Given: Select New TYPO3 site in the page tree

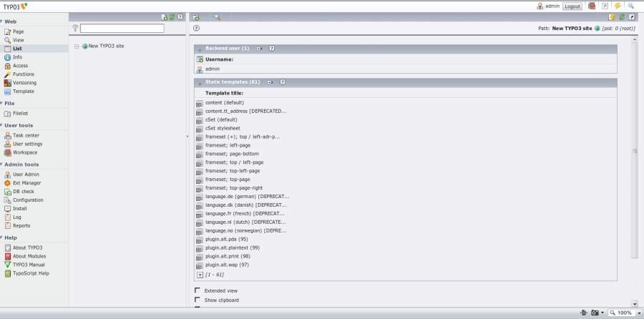Looking at the screenshot, I should coord(106,46).
